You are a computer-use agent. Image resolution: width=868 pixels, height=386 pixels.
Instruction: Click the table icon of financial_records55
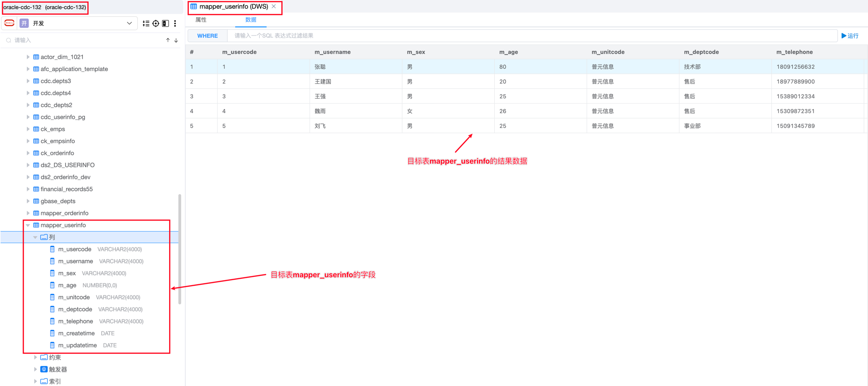36,189
